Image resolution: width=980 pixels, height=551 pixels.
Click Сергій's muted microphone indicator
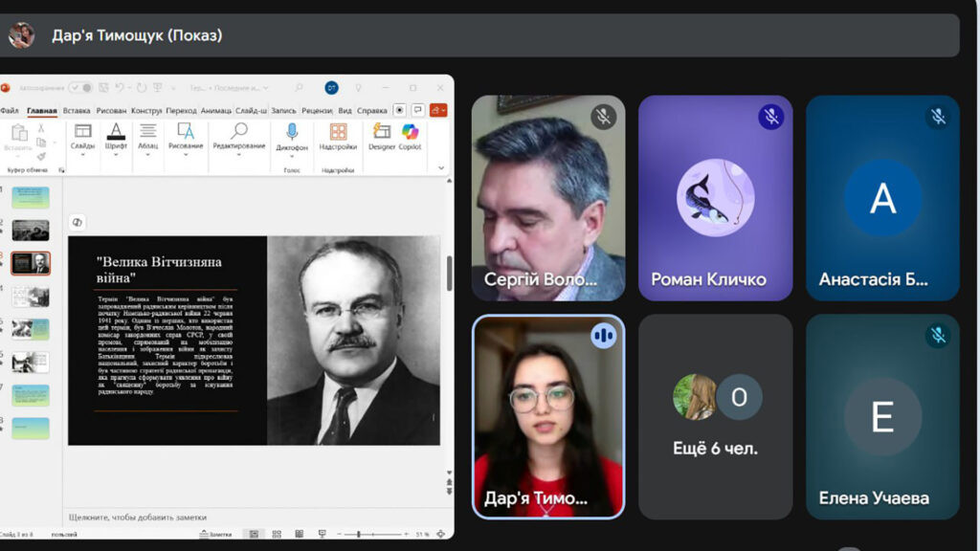pyautogui.click(x=603, y=116)
